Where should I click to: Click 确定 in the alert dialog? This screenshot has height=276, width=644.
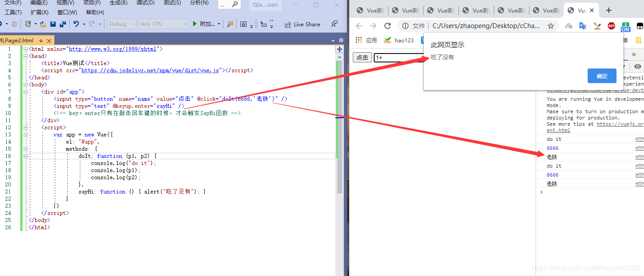[x=602, y=76]
